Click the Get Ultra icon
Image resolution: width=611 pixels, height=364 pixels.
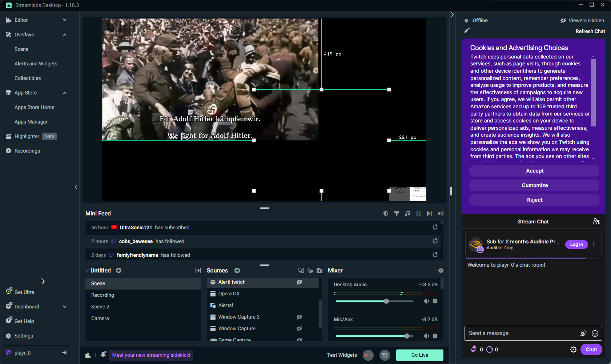click(9, 291)
